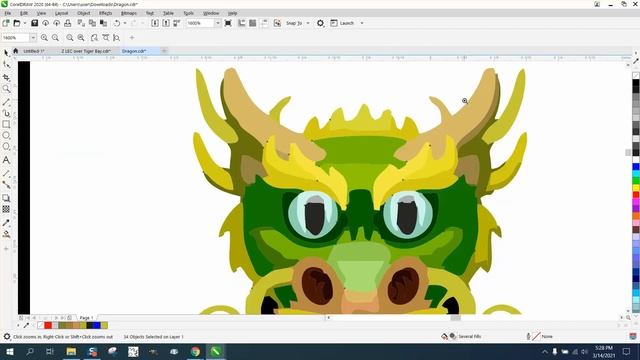Pick the red swatch in document palette

[x=48, y=325]
